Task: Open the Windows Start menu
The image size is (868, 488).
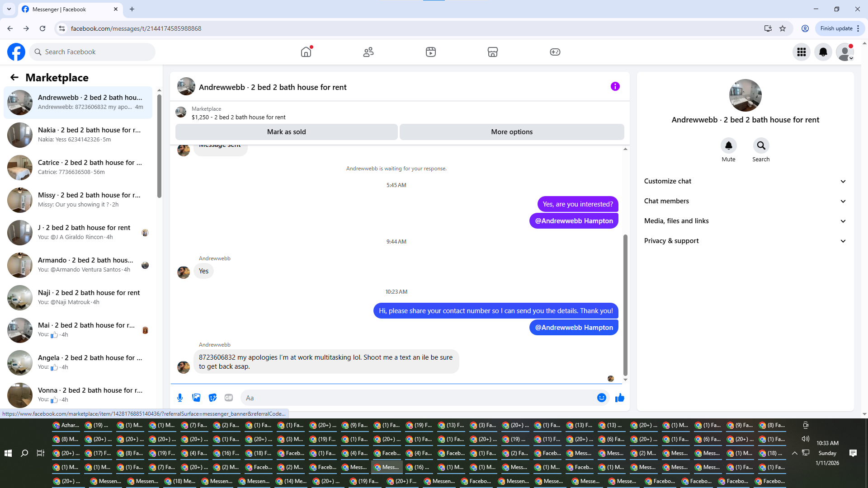Action: [8, 453]
